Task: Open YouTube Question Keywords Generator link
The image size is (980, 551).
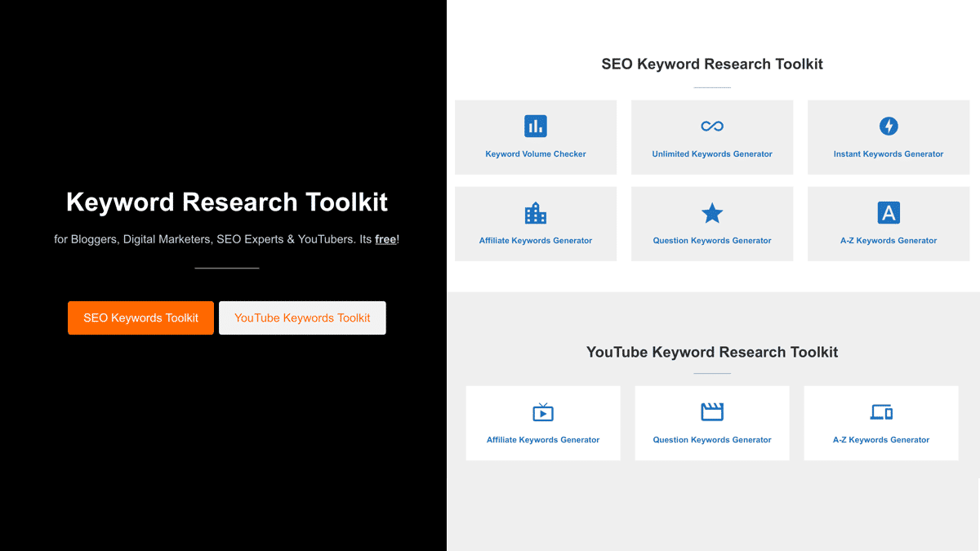Action: (712, 439)
